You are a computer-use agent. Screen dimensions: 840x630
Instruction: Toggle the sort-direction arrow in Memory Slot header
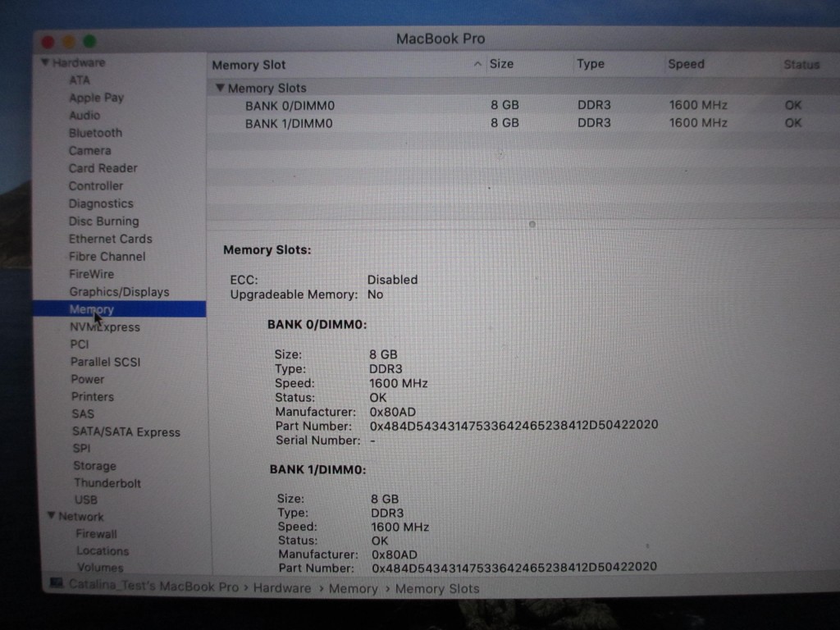coord(477,64)
